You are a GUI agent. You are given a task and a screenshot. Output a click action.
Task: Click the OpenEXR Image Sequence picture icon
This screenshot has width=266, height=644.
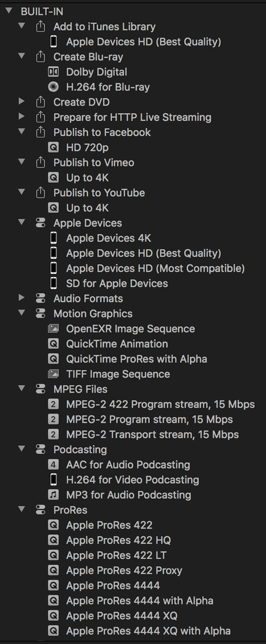53,329
